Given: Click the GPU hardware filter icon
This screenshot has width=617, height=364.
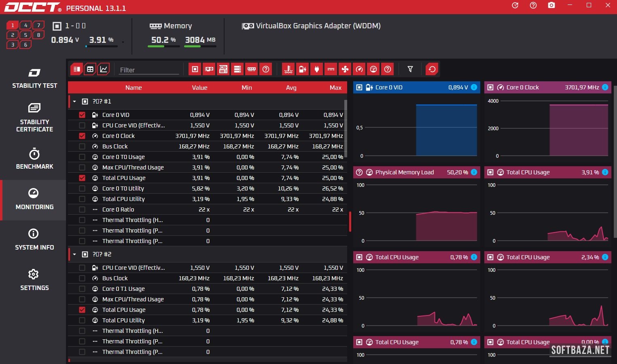Looking at the screenshot, I should pos(209,69).
